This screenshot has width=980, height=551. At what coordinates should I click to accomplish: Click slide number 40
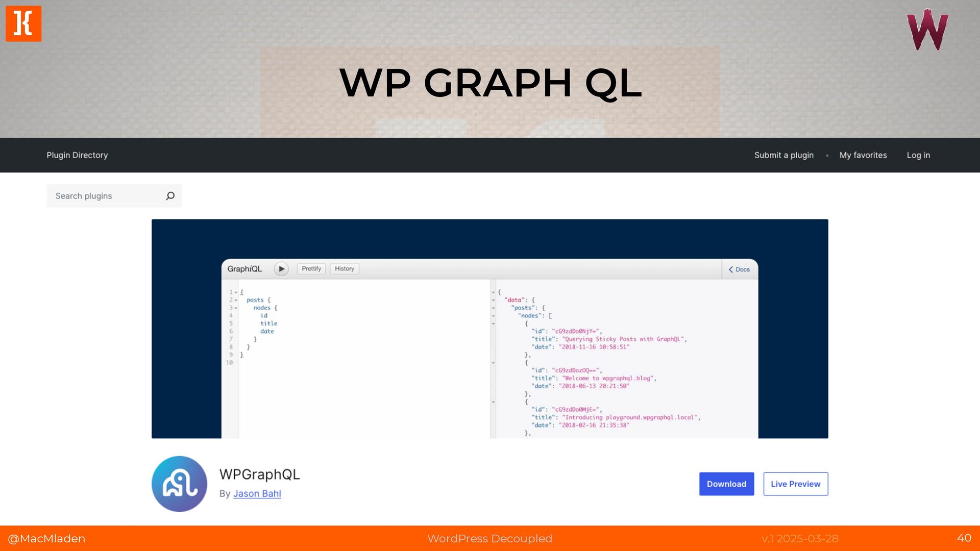pyautogui.click(x=964, y=538)
